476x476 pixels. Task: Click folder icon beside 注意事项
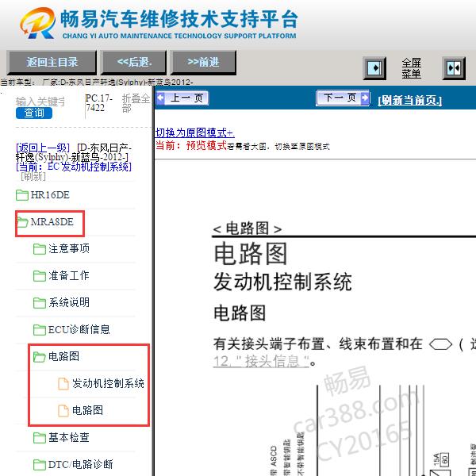coord(40,249)
